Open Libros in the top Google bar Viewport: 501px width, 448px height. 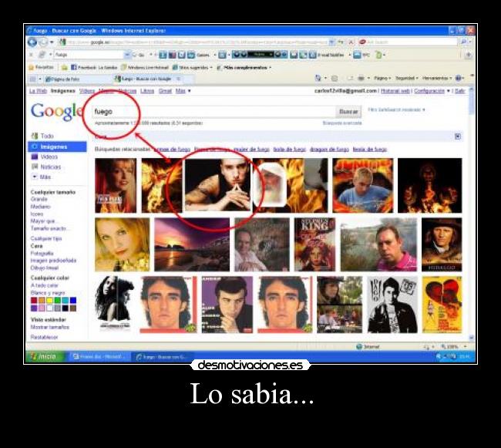click(x=147, y=91)
